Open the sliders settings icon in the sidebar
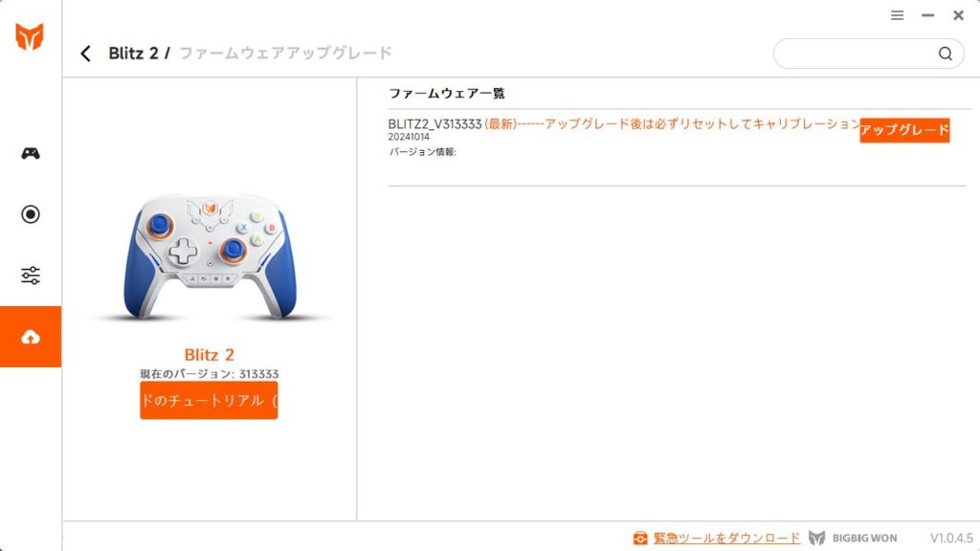 pos(30,275)
